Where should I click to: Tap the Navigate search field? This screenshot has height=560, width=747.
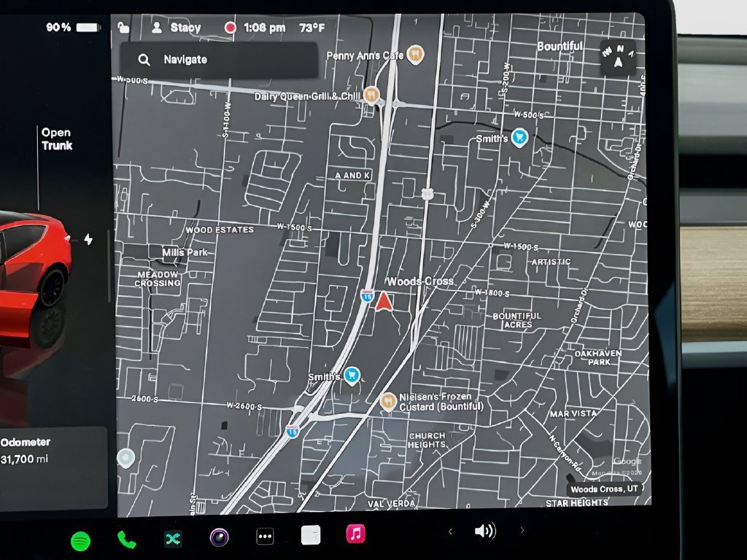tap(219, 60)
